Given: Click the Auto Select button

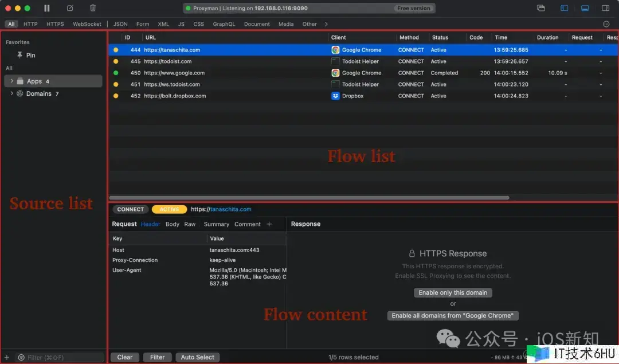Looking at the screenshot, I should pos(197,357).
